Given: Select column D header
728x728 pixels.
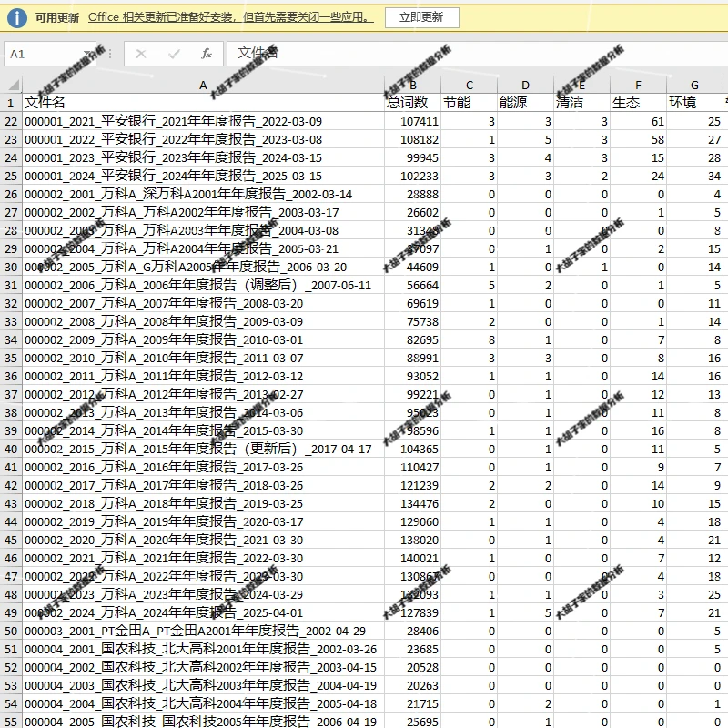Looking at the screenshot, I should click(526, 85).
